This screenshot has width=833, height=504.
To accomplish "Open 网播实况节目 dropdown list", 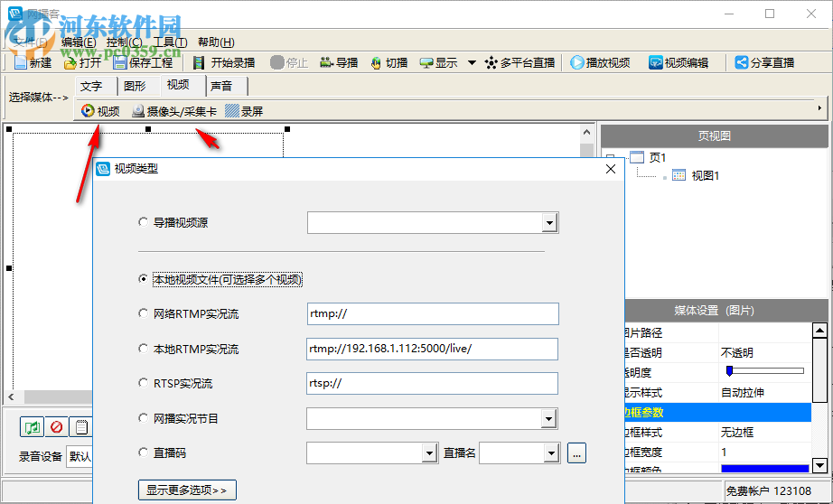I will point(548,418).
